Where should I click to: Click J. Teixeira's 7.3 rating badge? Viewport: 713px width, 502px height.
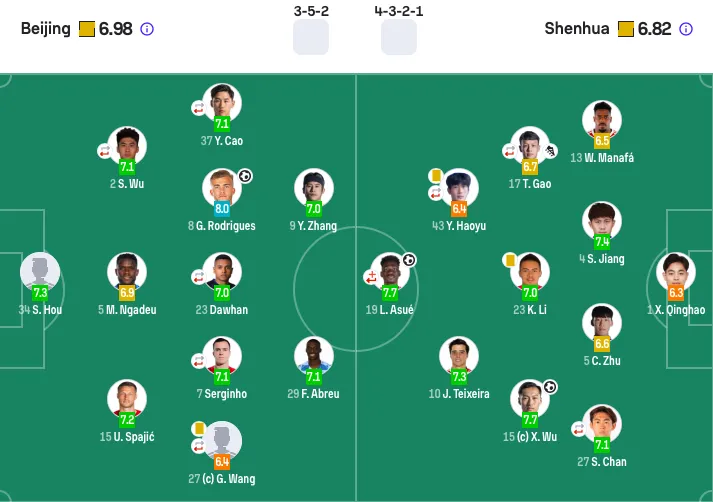(459, 377)
